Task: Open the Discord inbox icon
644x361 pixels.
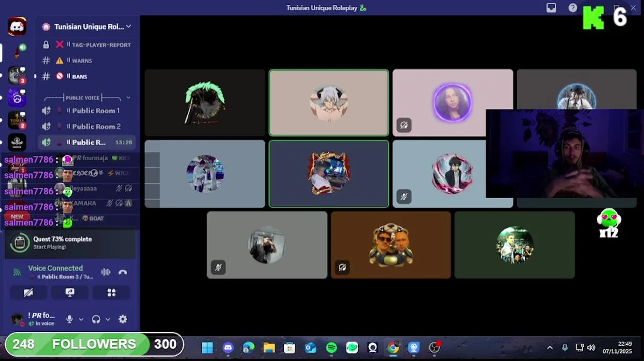Action: (551, 8)
